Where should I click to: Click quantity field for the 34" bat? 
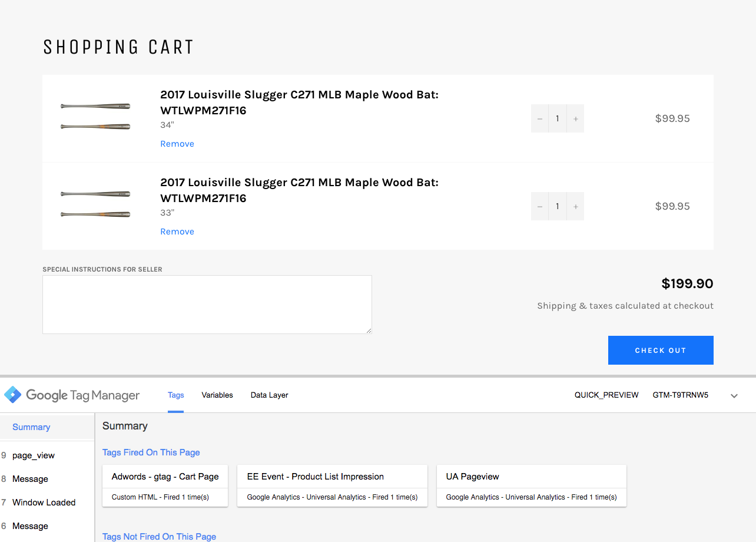point(558,118)
